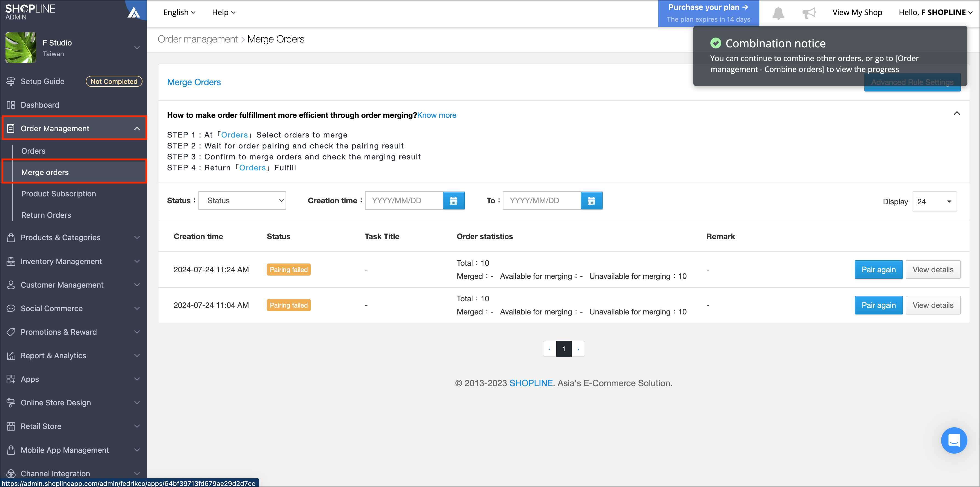Click the Order Management sidebar icon

(11, 128)
